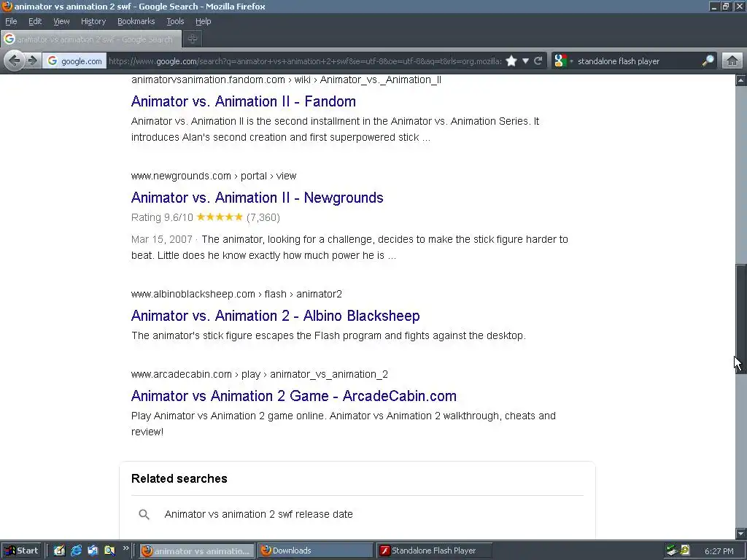Open Animator vs. Animation 2 - Albino Blacksheep result
This screenshot has width=747, height=560.
pyautogui.click(x=275, y=316)
